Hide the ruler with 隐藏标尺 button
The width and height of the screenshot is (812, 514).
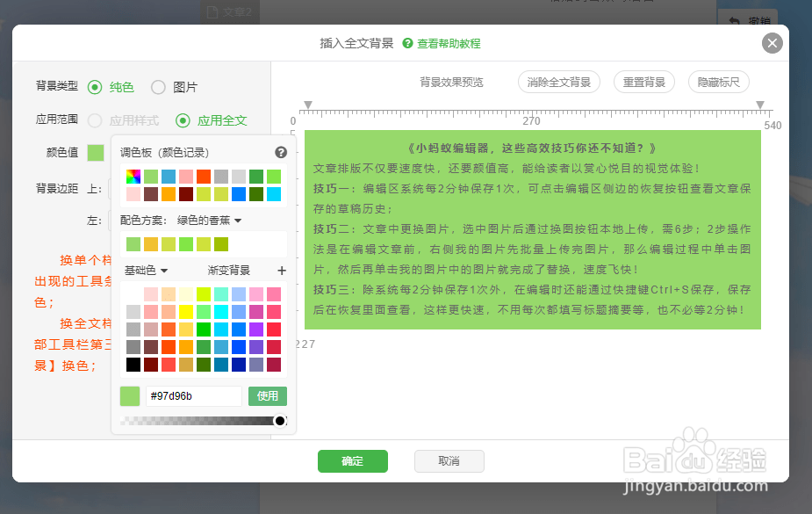(718, 82)
